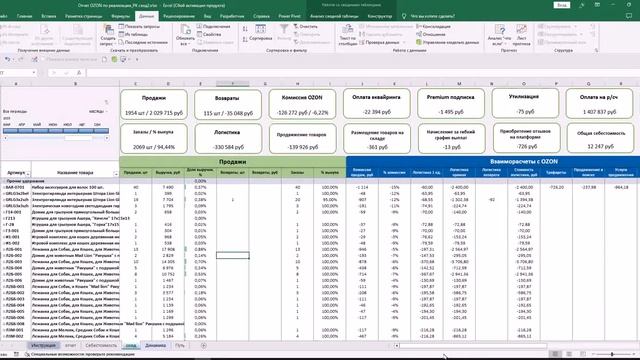The height and width of the screenshot is (360, 640).
Task: Expand the Structure group dialog launcher
Action: pos(596,51)
